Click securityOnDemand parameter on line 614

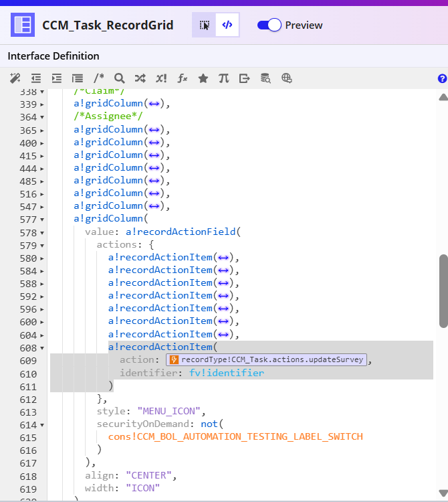click(x=143, y=424)
